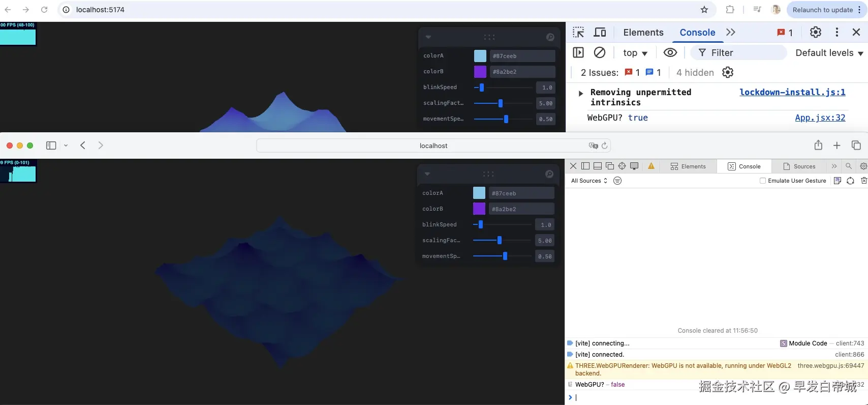Collapse the Leva panel in the Chrome page
The height and width of the screenshot is (405, 868).
pyautogui.click(x=428, y=37)
